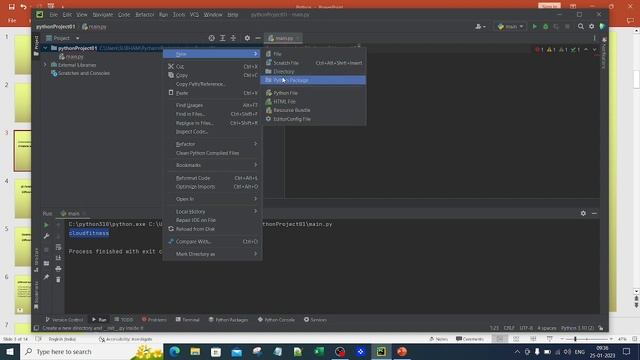Screen dimensions: 640x360
Task: Open the Services tool window tab
Action: pyautogui.click(x=316, y=320)
